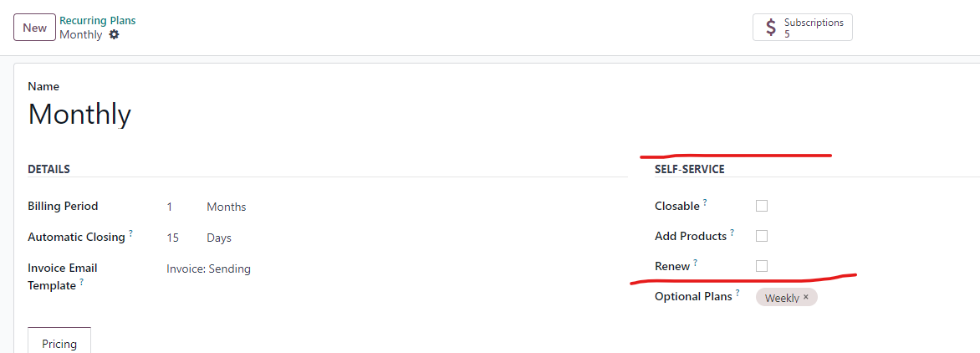The height and width of the screenshot is (353, 980).
Task: Click the Optional Plans help question mark
Action: coord(738,292)
